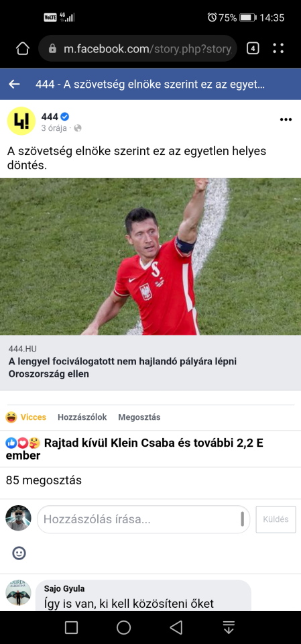Tap the browser home icon
Viewport: 301px width, 644px height.
[x=23, y=48]
